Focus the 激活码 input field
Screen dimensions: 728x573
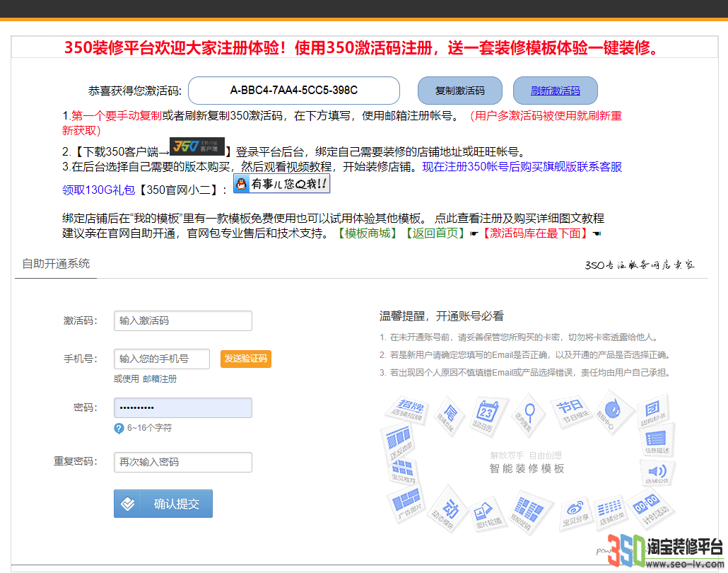pos(183,320)
